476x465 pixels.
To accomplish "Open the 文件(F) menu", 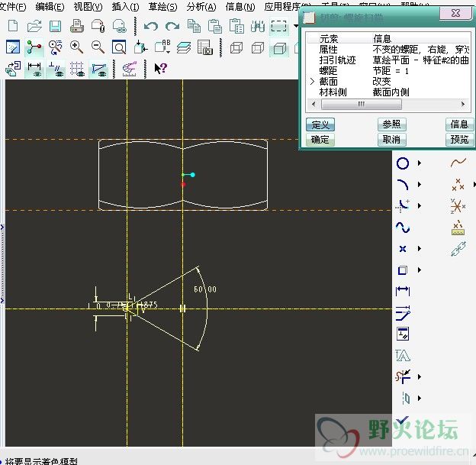I will click(13, 6).
